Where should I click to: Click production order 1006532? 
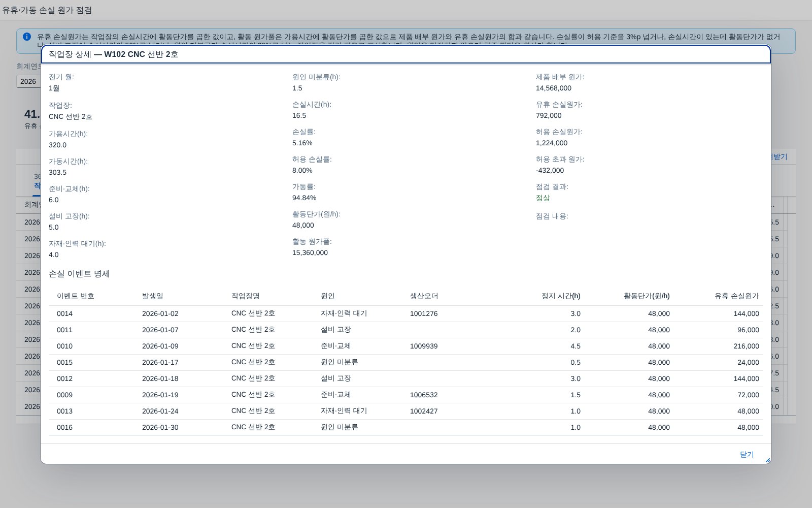click(424, 395)
